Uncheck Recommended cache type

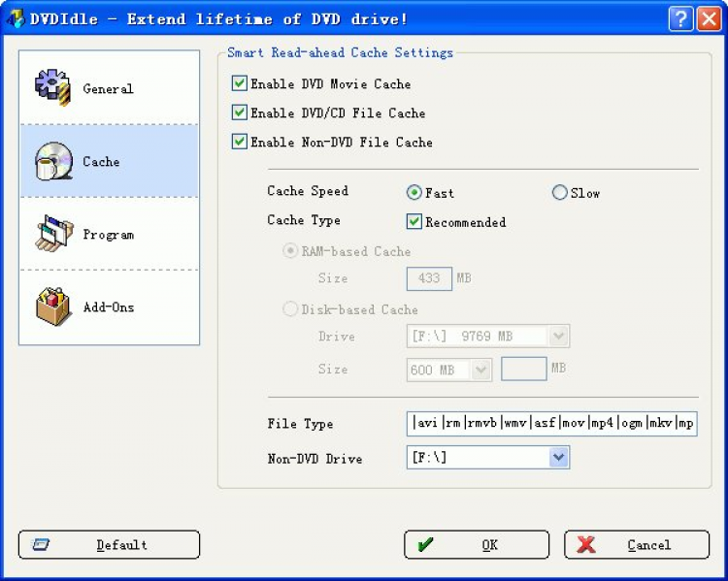(x=414, y=221)
